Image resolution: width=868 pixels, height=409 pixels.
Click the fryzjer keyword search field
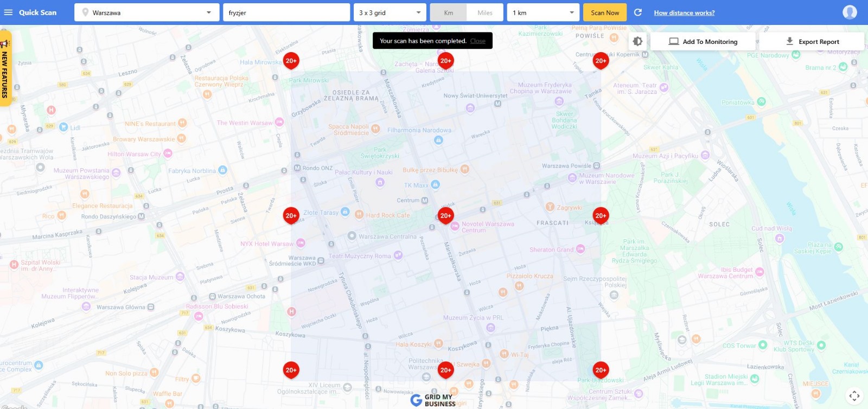tap(286, 12)
